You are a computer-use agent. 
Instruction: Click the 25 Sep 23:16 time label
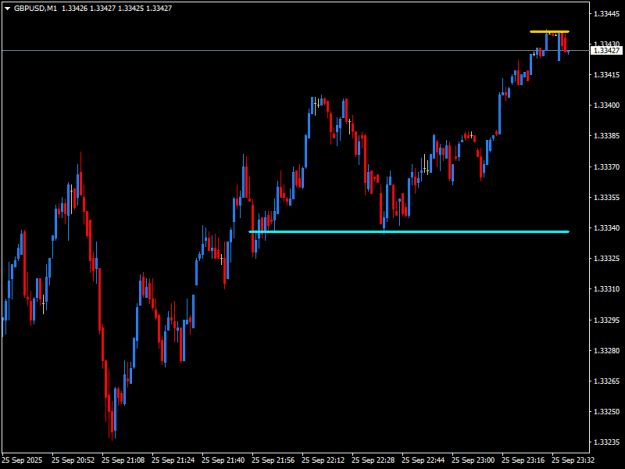click(523, 460)
